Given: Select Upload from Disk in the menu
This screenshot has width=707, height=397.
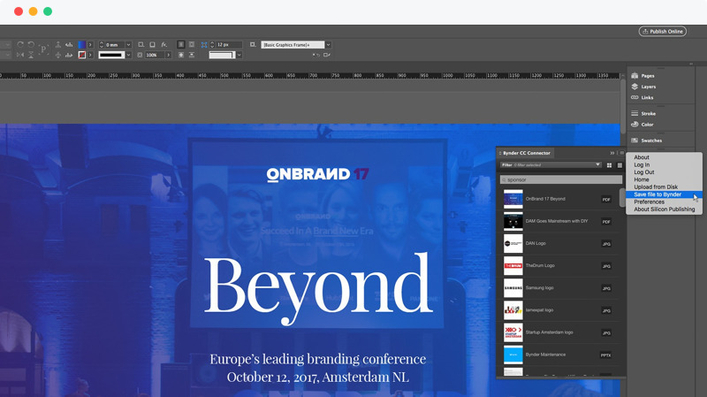Looking at the screenshot, I should [x=656, y=187].
